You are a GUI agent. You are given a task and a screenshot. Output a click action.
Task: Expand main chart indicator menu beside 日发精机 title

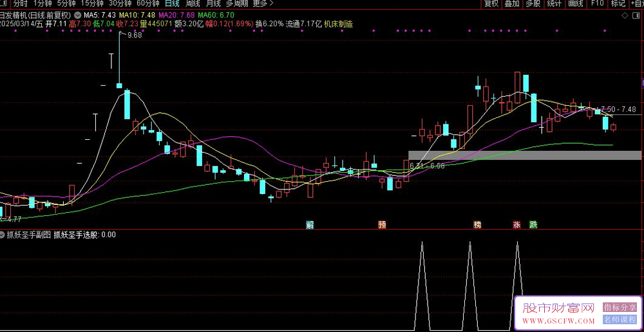pos(77,15)
